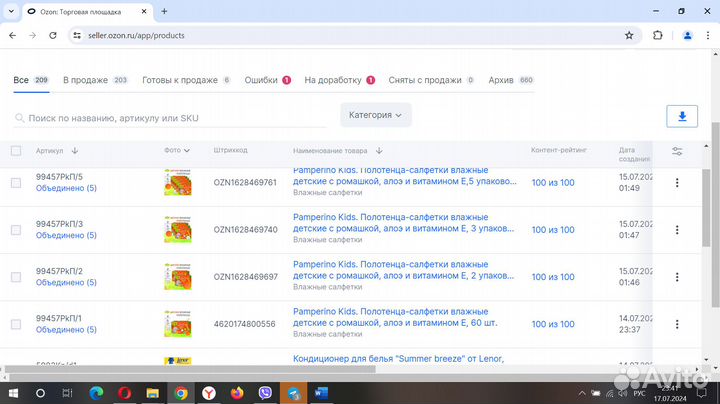Image resolution: width=720 pixels, height=404 pixels.
Task: Open Chrome profile icon
Action: point(687,35)
